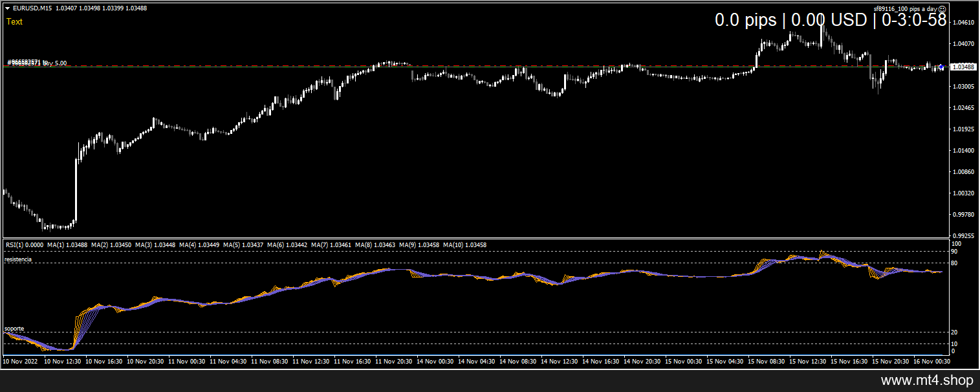980x392 pixels.
Task: Click the '15 Nov 20:30' time label
Action: point(890,362)
